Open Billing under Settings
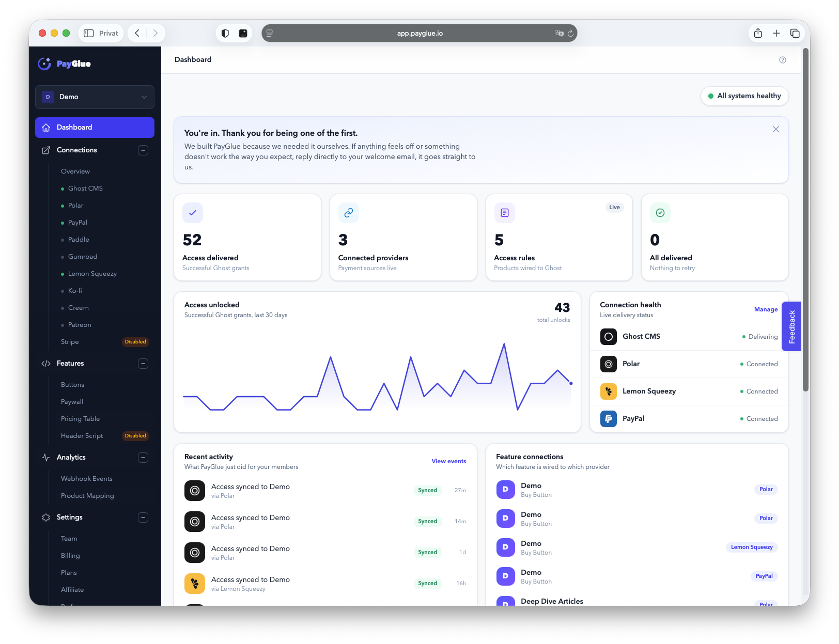 [x=70, y=556]
